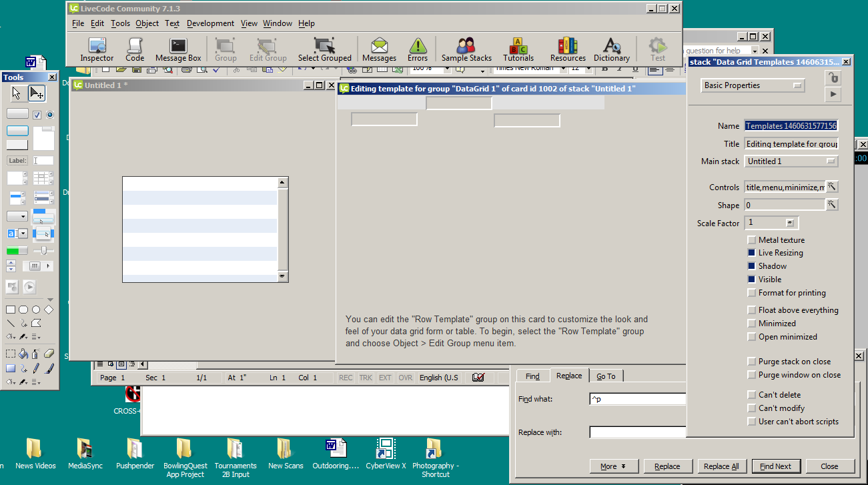
Task: Click the Replace All button
Action: (721, 466)
